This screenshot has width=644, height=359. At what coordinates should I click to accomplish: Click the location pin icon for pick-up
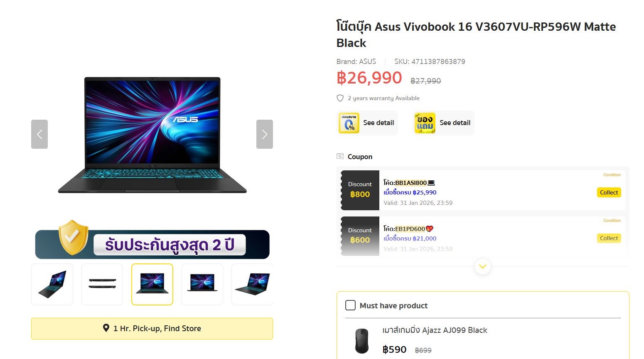point(106,328)
